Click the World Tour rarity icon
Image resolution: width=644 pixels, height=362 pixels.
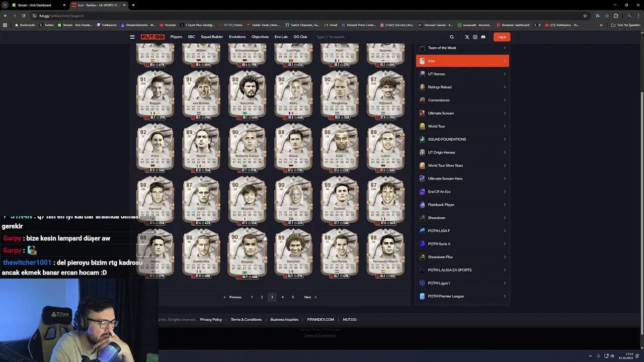422,126
